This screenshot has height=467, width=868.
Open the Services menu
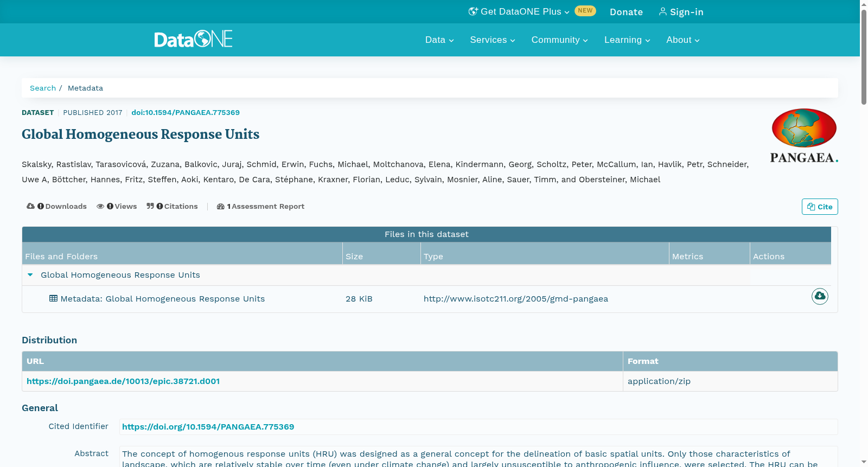pyautogui.click(x=493, y=40)
